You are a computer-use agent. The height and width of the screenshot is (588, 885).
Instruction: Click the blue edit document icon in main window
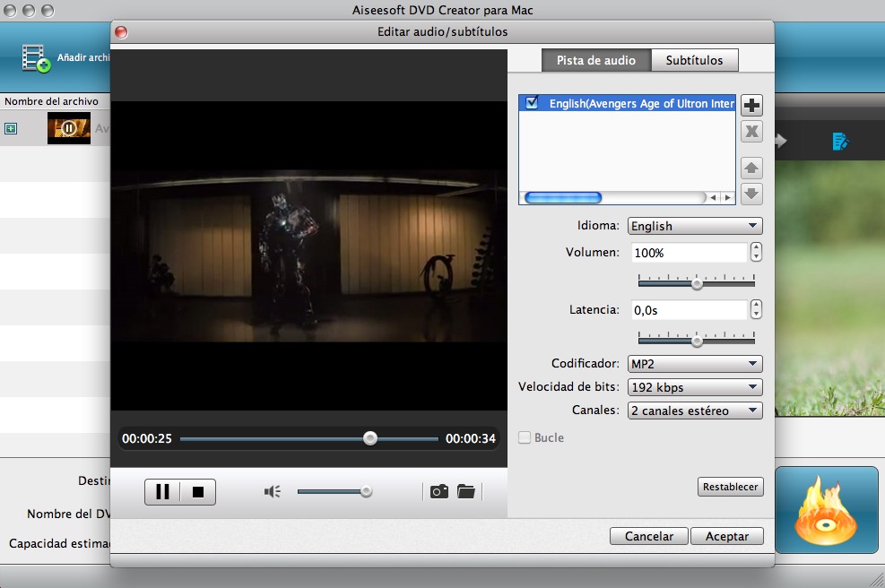pos(840,141)
